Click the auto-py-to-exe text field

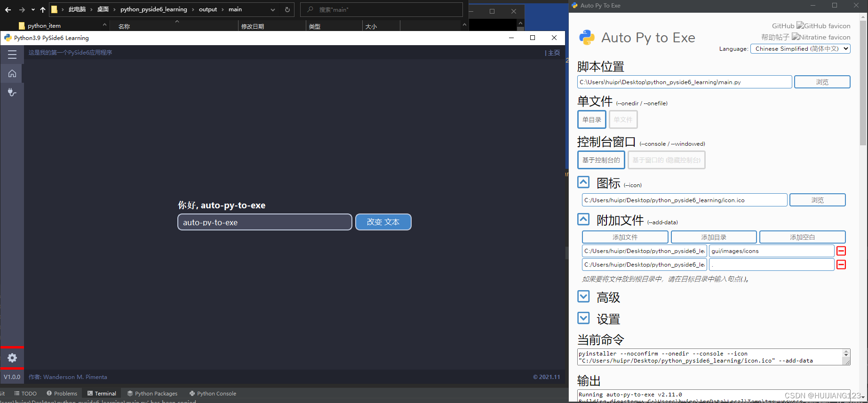pos(264,222)
